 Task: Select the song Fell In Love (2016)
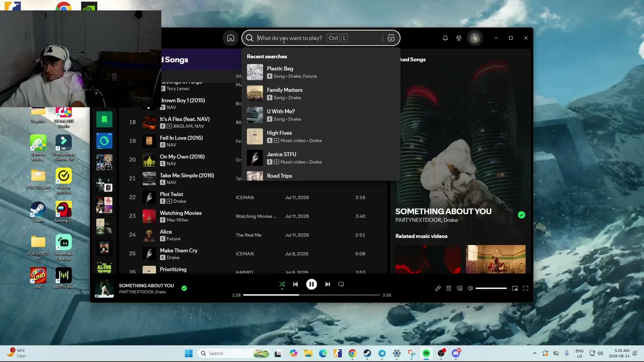[181, 138]
